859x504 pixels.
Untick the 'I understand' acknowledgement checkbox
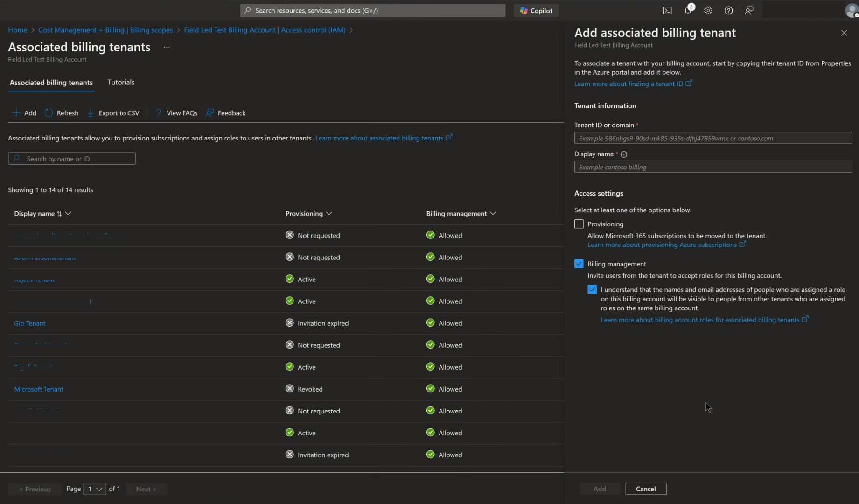tap(592, 290)
